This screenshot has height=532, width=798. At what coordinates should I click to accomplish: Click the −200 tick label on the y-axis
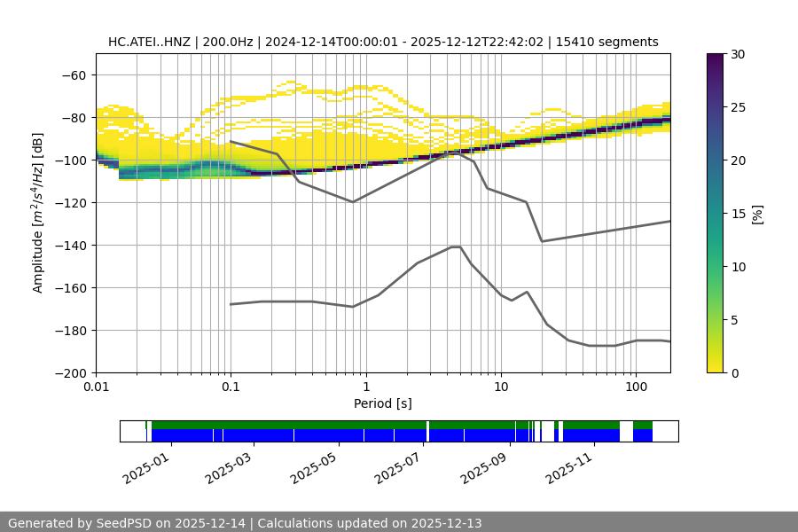pos(72,373)
